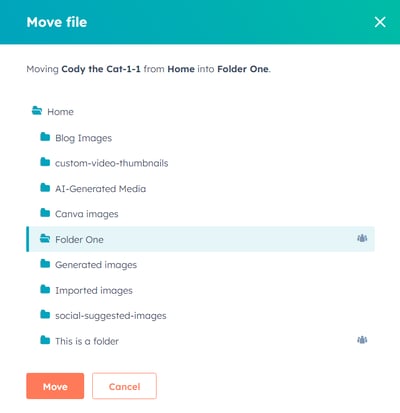This screenshot has width=400, height=413.
Task: Click team-access icon on This is a folder
Action: click(362, 340)
